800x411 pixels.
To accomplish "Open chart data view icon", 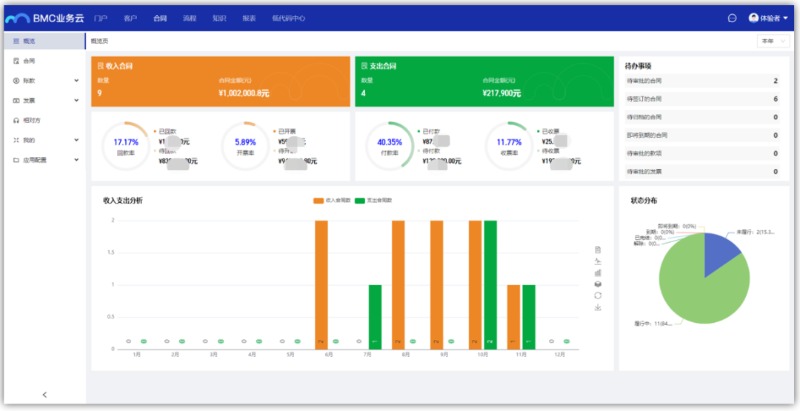I will (x=597, y=249).
